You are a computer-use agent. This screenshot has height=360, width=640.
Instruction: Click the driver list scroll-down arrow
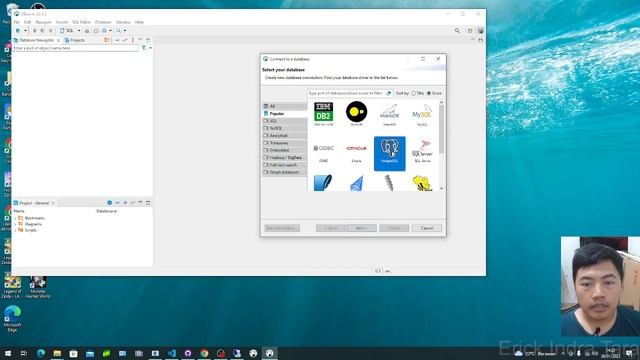click(x=441, y=188)
